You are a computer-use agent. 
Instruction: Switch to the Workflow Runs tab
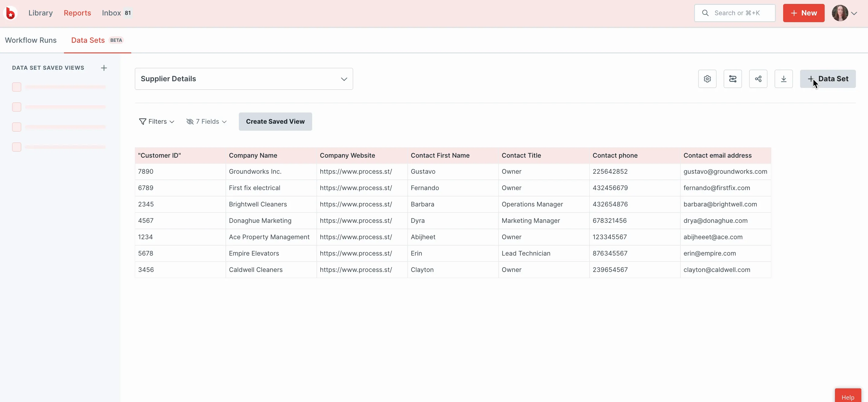coord(31,40)
